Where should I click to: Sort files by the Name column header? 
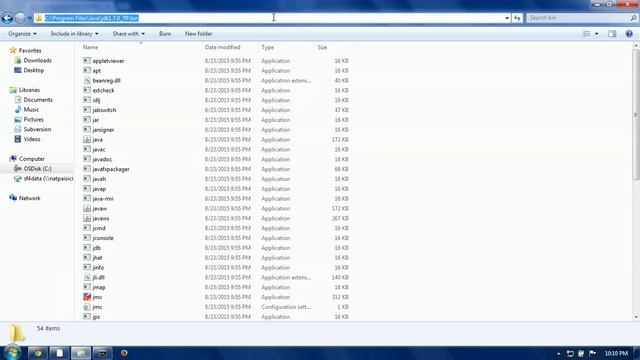(x=91, y=47)
